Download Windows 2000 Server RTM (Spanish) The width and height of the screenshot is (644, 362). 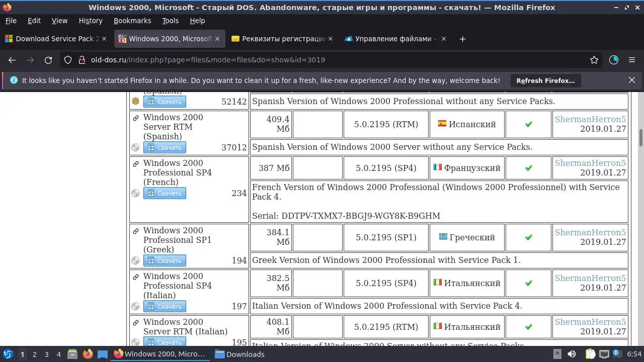coord(165,147)
